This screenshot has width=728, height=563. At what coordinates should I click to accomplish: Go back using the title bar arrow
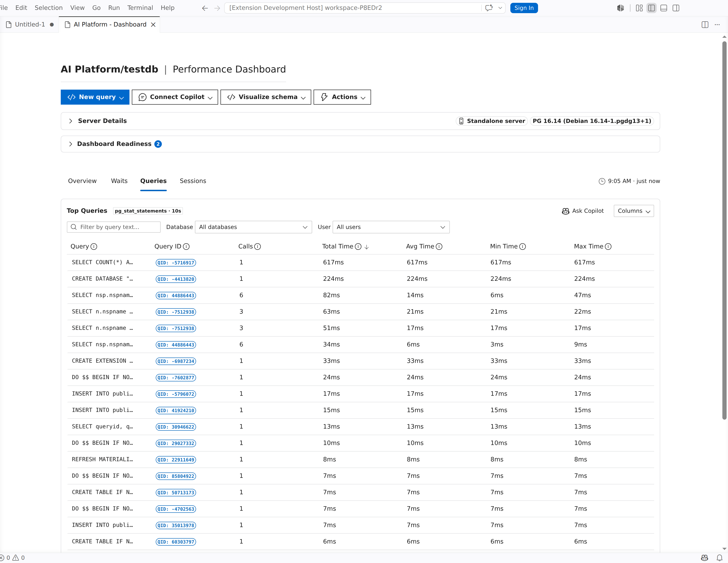pos(205,8)
